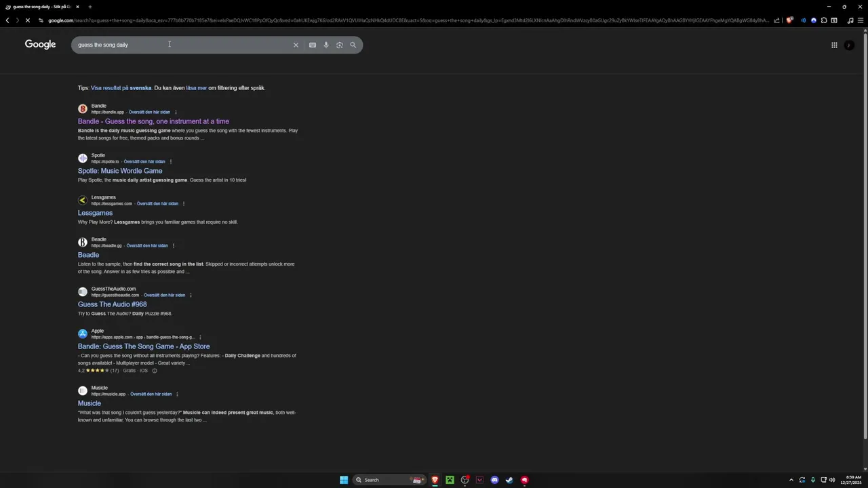The width and height of the screenshot is (868, 488).
Task: Click the taskbar Search box
Action: (389, 480)
